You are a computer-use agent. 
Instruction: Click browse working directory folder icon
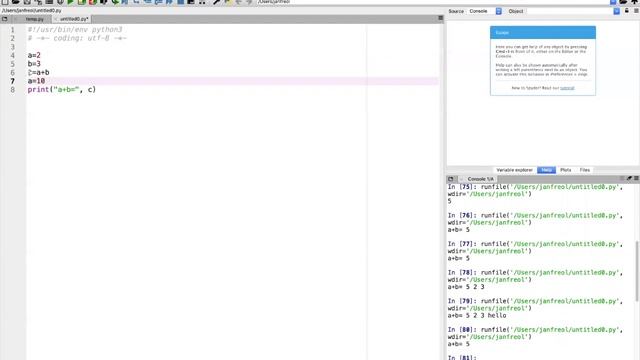pos(623,2)
